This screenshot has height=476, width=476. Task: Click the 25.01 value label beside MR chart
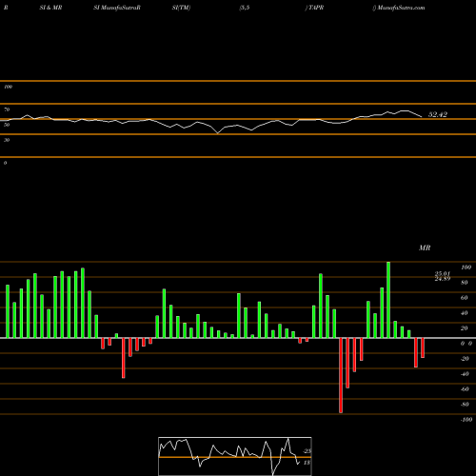443,273
